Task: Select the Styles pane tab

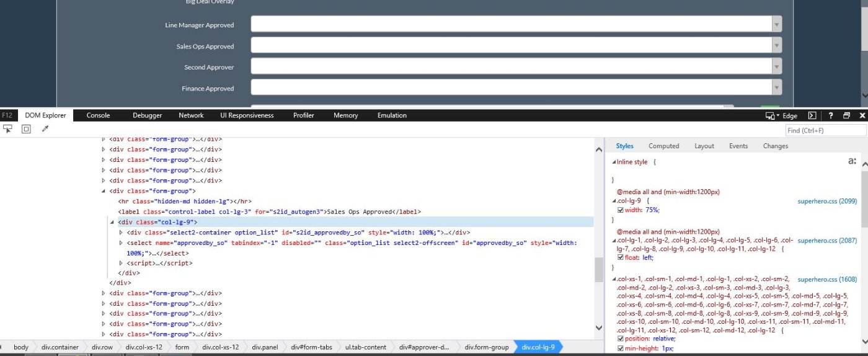Action: tap(624, 146)
